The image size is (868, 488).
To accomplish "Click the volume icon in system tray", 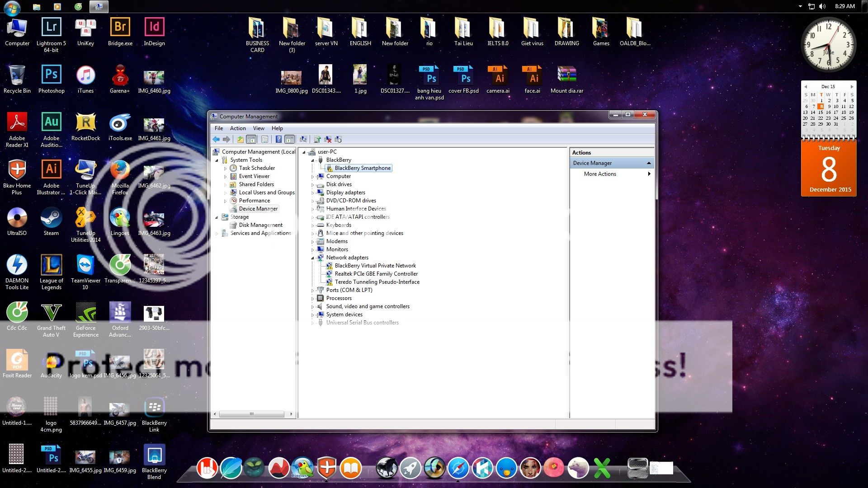I will tap(822, 6).
